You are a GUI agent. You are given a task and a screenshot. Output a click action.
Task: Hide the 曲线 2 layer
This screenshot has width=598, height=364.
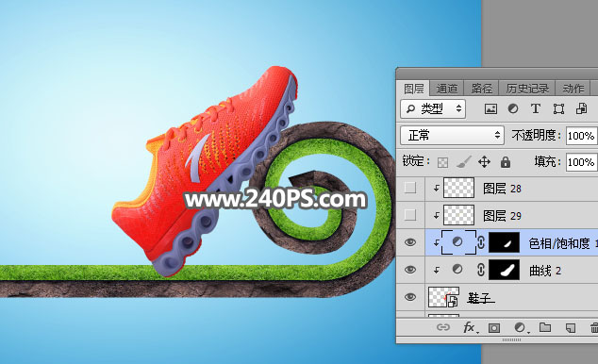pyautogui.click(x=410, y=270)
